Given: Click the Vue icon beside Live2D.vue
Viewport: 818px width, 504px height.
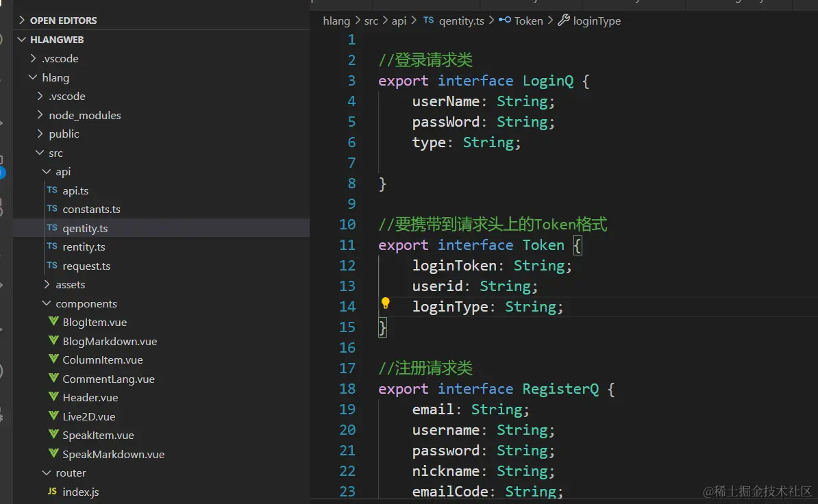Looking at the screenshot, I should point(53,416).
